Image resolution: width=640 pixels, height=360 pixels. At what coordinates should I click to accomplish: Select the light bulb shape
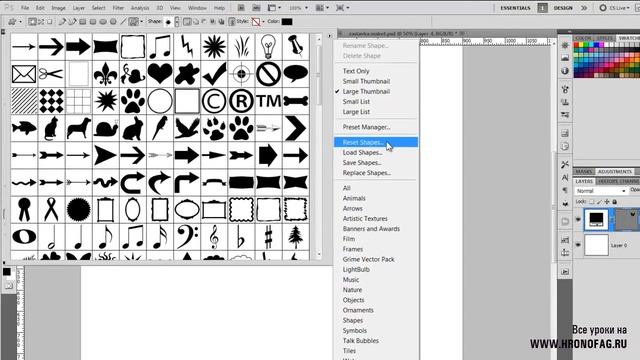click(x=268, y=47)
